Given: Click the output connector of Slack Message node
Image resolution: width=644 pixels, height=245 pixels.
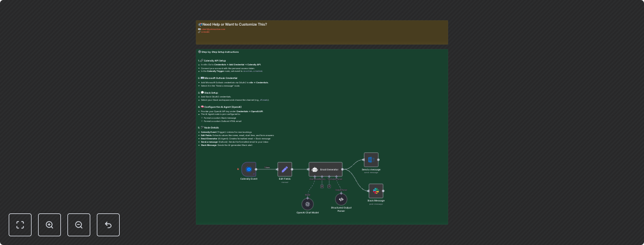Looking at the screenshot, I should click(383, 191).
